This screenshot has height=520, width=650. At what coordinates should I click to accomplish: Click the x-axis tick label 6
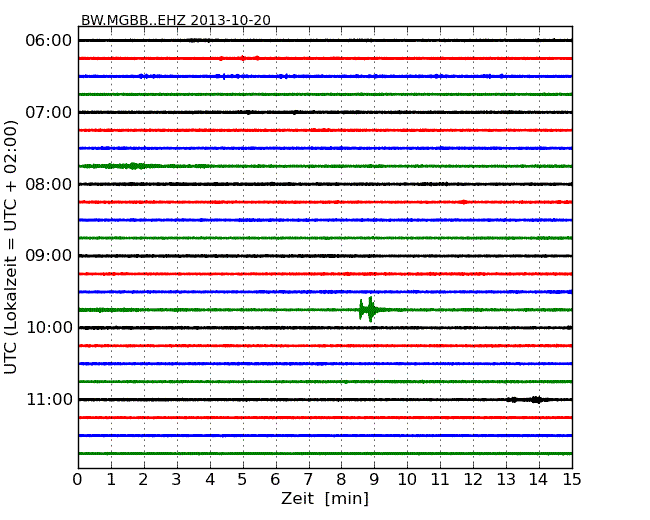point(275,480)
